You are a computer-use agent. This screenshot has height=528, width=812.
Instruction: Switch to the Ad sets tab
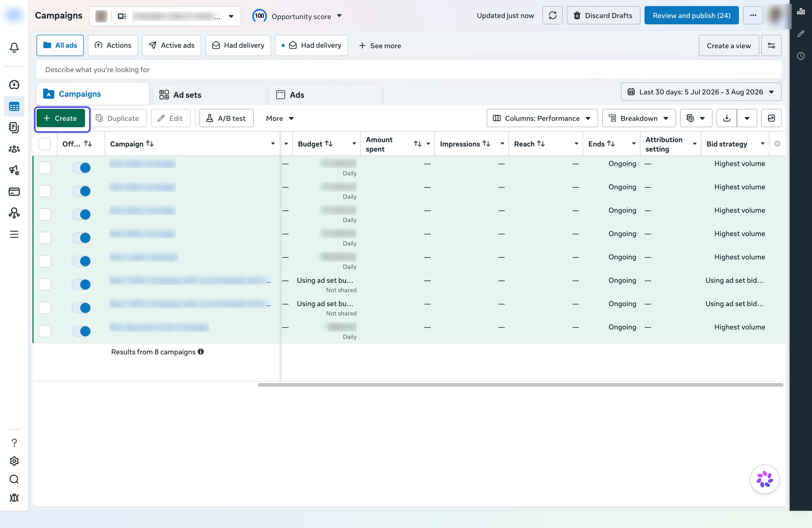click(209, 94)
